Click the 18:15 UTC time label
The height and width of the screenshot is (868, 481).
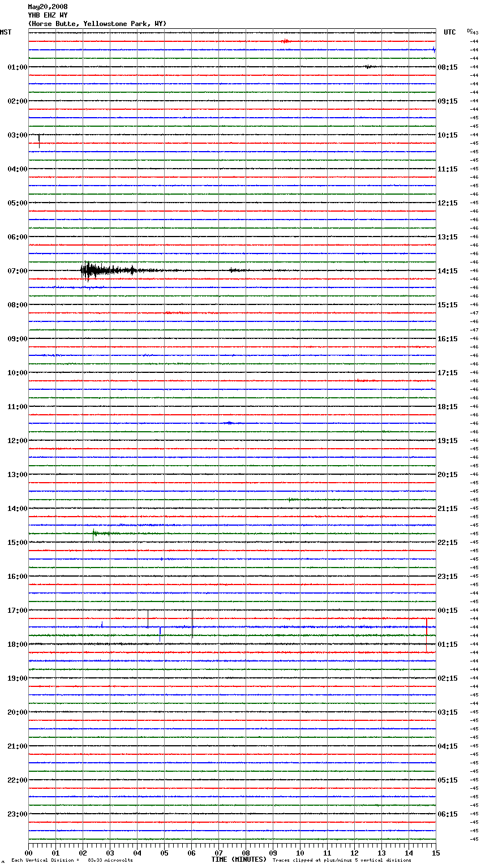click(x=448, y=406)
